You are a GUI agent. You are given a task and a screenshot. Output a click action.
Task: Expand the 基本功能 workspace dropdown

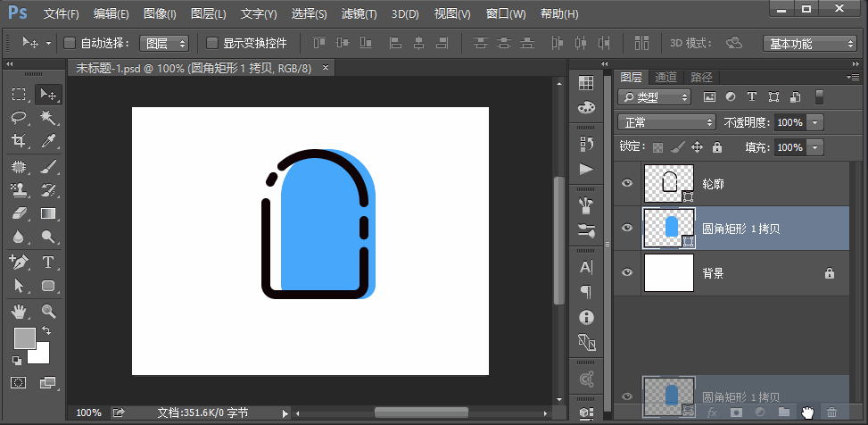(x=810, y=43)
